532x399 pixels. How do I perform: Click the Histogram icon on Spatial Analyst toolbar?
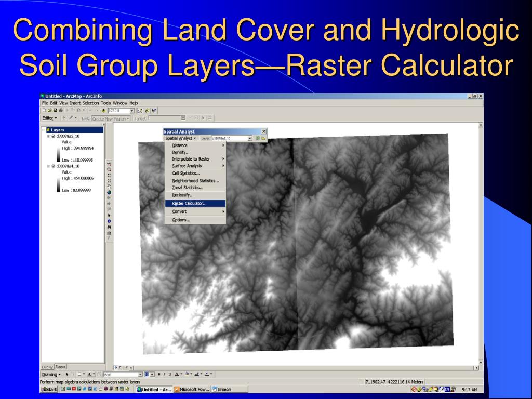[x=263, y=138]
